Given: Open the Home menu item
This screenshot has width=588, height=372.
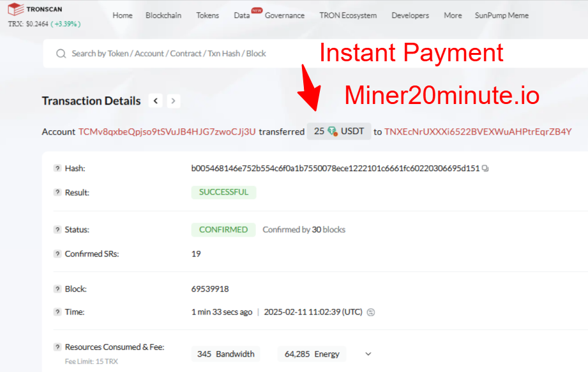Looking at the screenshot, I should pos(122,15).
